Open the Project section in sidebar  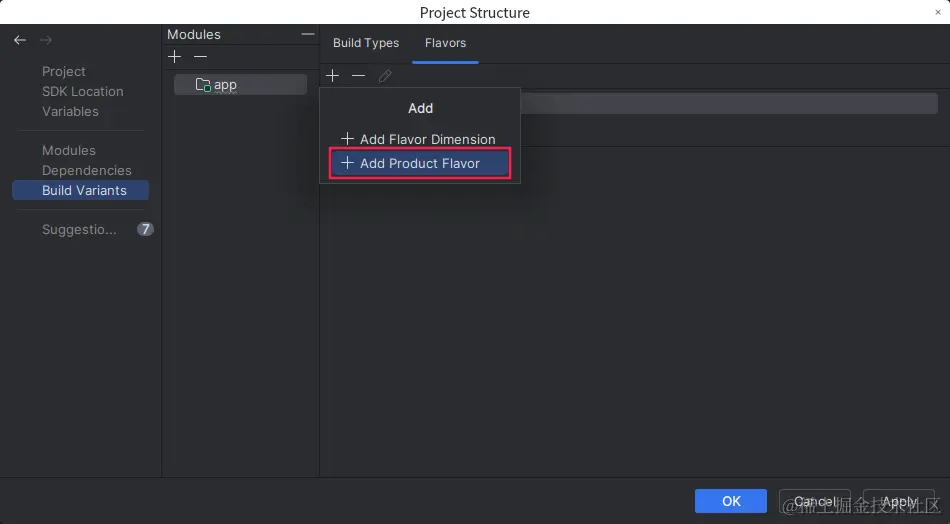64,71
